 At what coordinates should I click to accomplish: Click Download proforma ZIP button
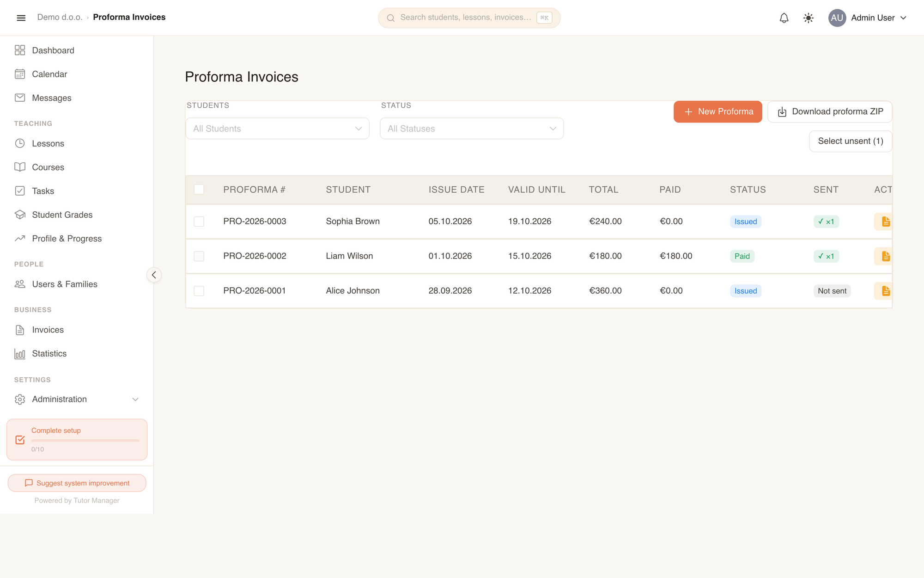point(830,111)
